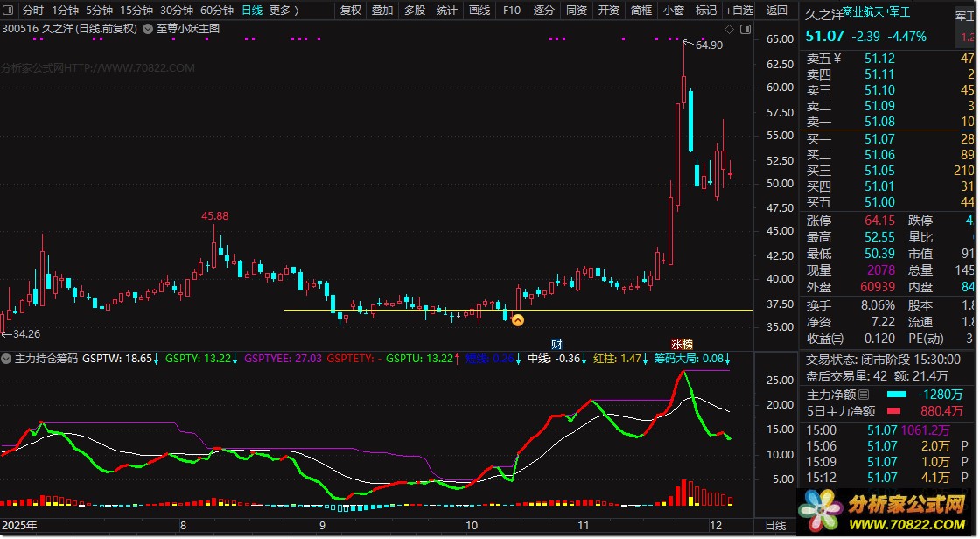Click the 返回 back button

(777, 10)
